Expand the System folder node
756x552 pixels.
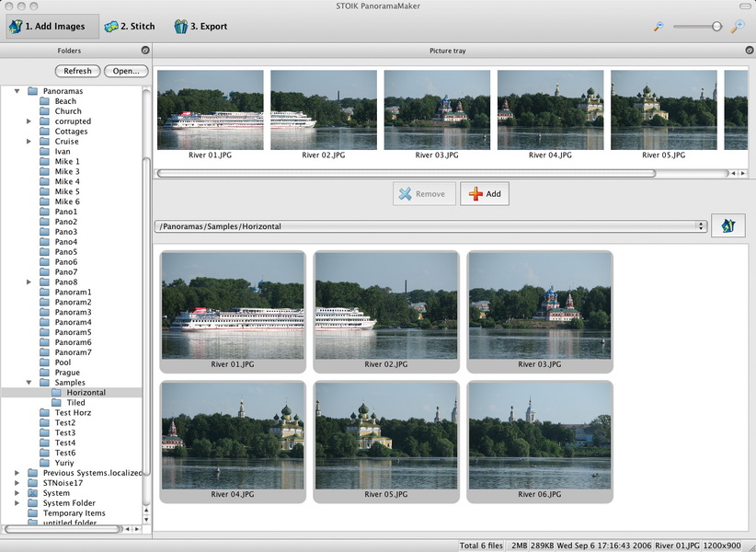pos(17,493)
